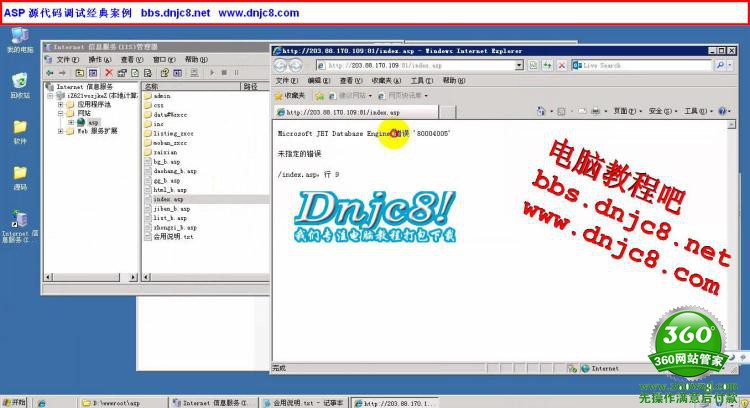Select the 源码 folder on desktop
This screenshot has width=750, height=408.
(20, 178)
